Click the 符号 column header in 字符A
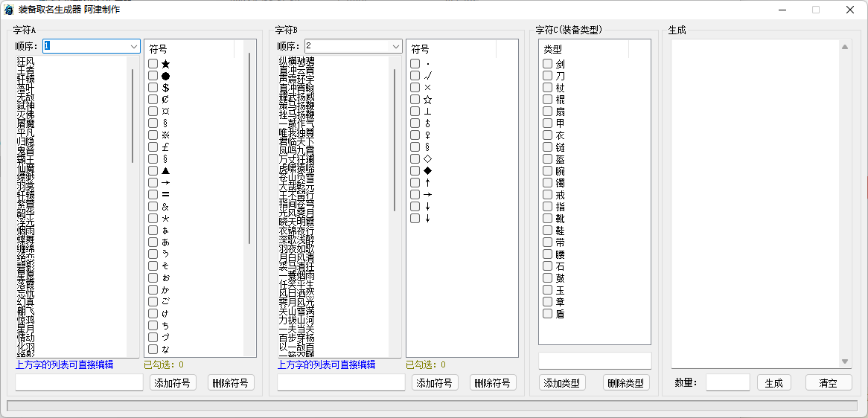 189,49
